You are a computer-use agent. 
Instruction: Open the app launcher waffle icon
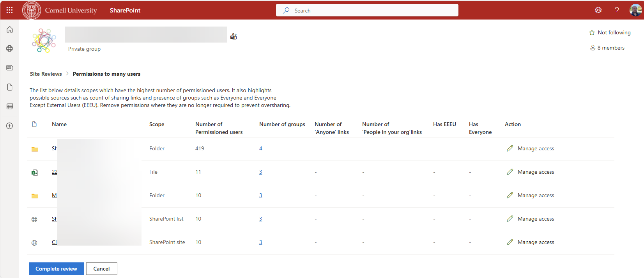pyautogui.click(x=10, y=10)
